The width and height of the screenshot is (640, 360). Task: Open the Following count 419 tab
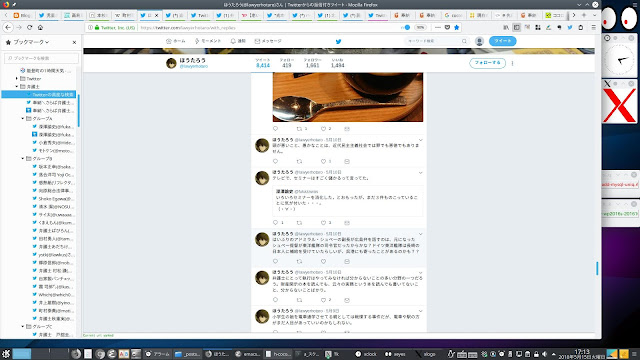click(287, 63)
